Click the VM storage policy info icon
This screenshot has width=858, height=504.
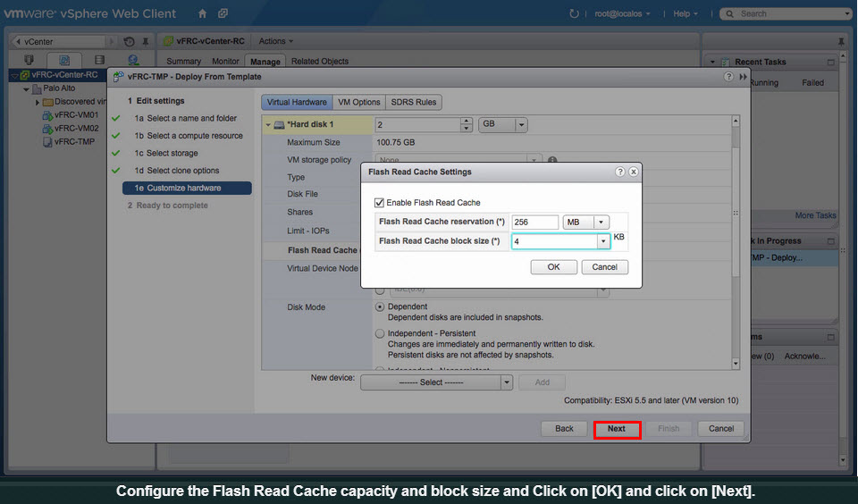pyautogui.click(x=552, y=160)
